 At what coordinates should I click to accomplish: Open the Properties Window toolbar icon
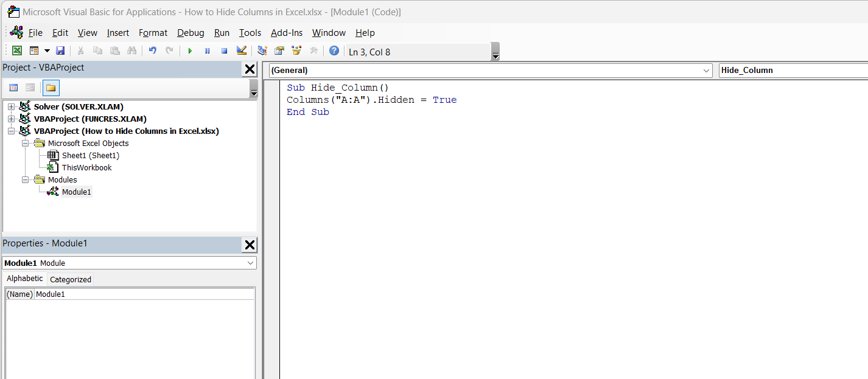coord(279,51)
